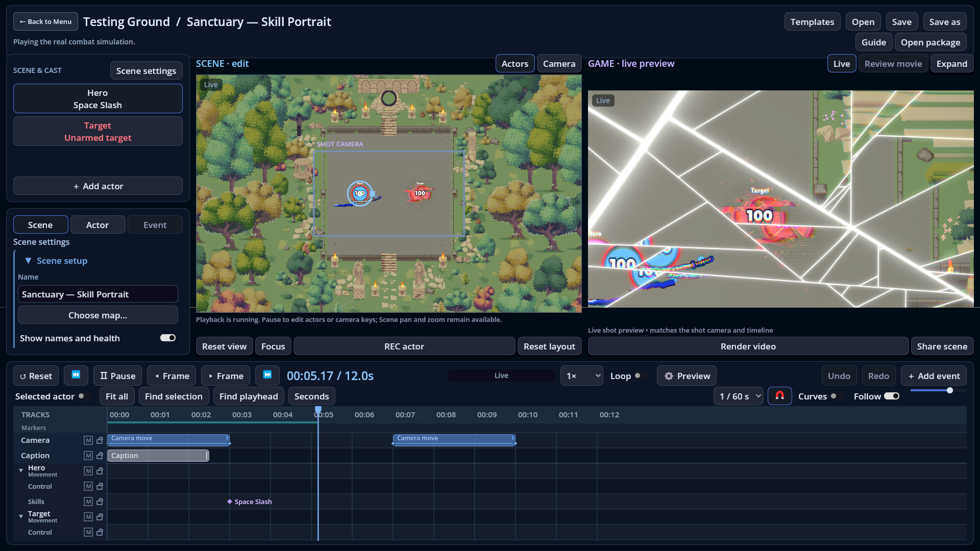980x551 pixels.
Task: Click the Add actor button
Action: click(98, 186)
